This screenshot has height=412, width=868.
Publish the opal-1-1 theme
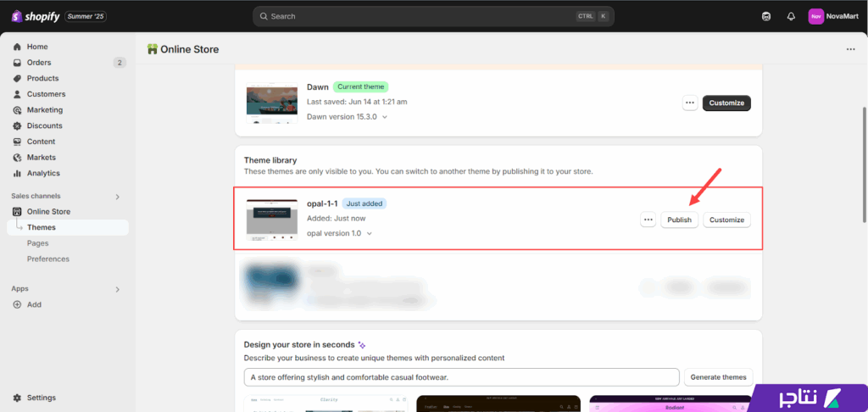679,220
